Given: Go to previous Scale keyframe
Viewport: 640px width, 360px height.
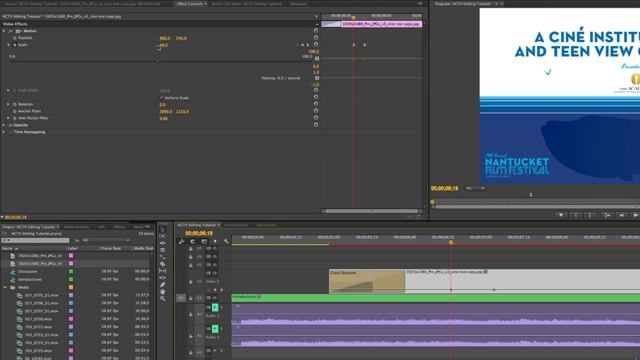Looking at the screenshot, I should coord(297,44).
